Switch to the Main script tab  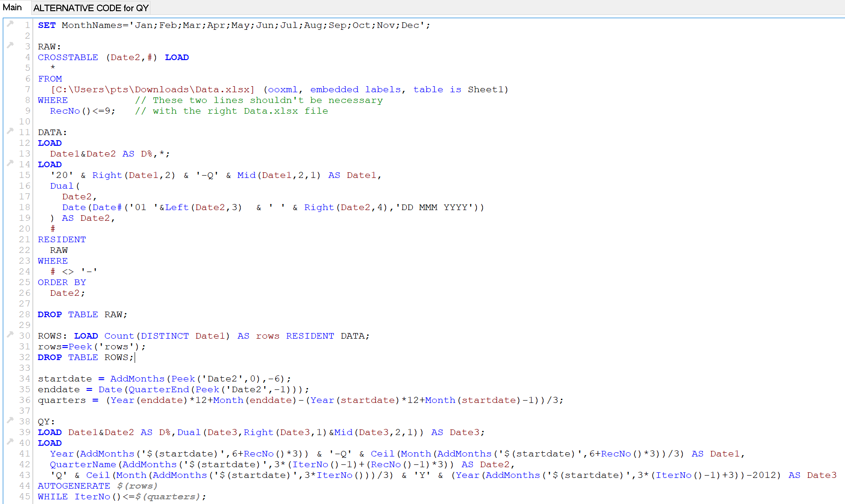point(12,7)
